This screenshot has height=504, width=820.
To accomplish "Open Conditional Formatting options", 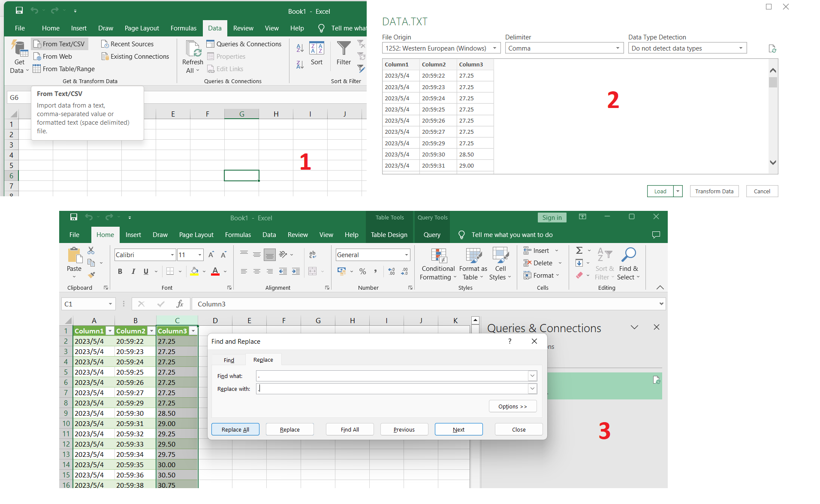I will point(437,264).
